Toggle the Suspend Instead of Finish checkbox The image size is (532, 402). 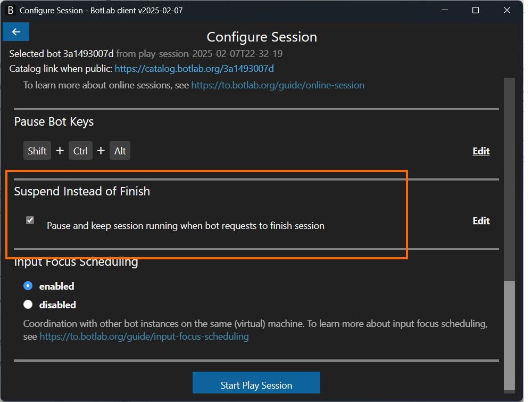pos(30,220)
